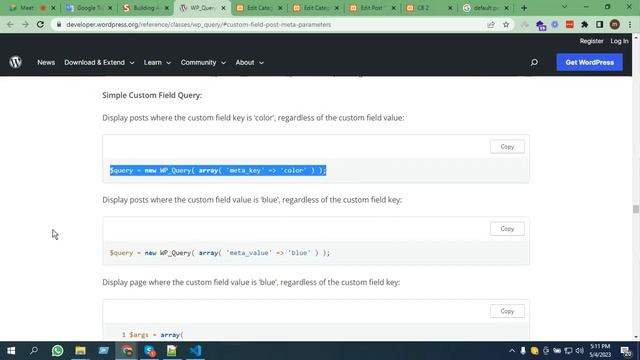This screenshot has height=360, width=640.
Task: Open the Windows Start menu
Action: coord(11,351)
